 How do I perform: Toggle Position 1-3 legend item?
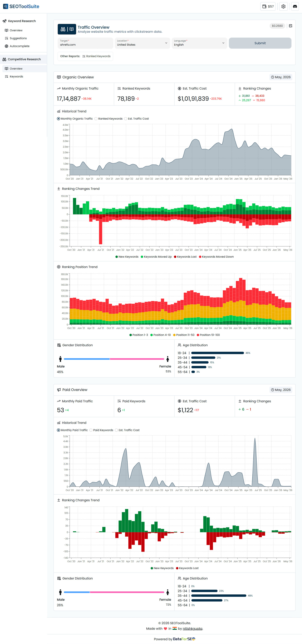[x=139, y=335]
